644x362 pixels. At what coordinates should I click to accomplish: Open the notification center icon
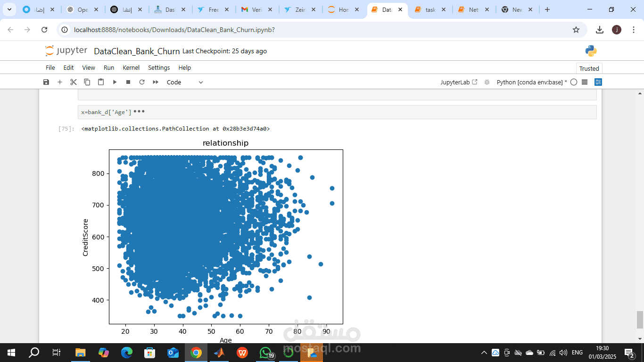tap(629, 353)
